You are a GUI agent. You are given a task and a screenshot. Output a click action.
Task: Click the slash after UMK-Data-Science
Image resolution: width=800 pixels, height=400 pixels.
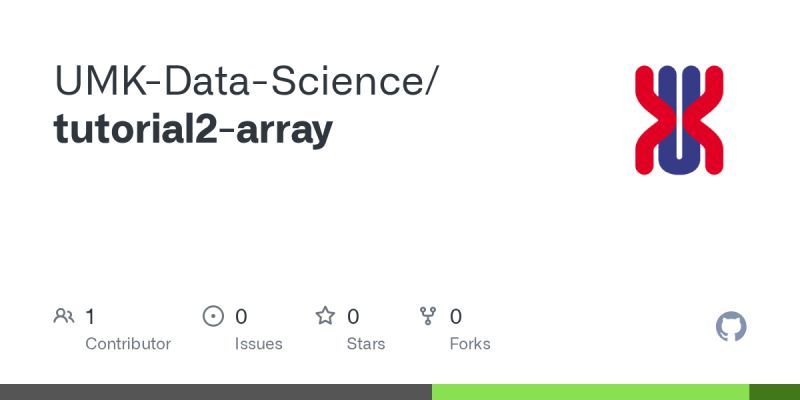pos(431,82)
